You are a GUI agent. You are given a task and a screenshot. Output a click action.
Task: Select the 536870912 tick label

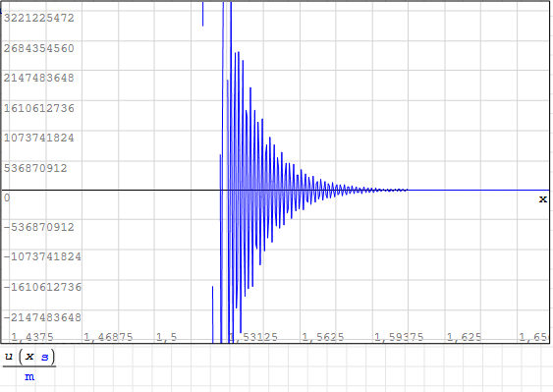(x=35, y=168)
